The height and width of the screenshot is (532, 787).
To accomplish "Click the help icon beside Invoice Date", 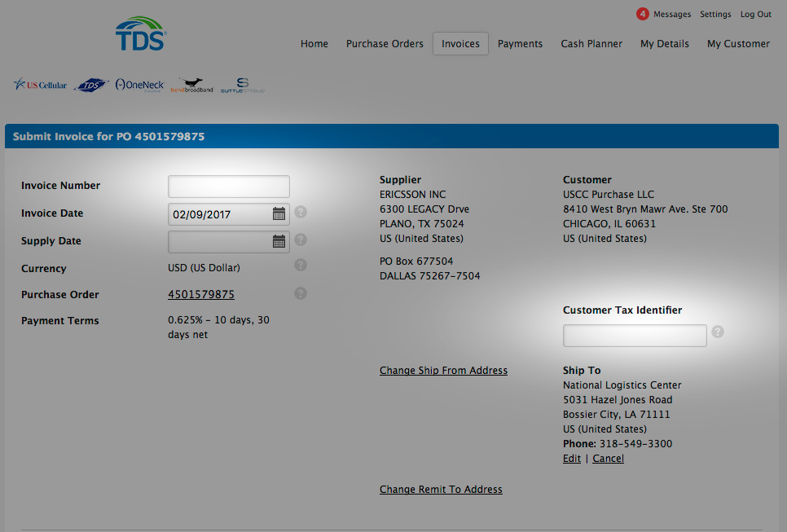I will tap(300, 212).
